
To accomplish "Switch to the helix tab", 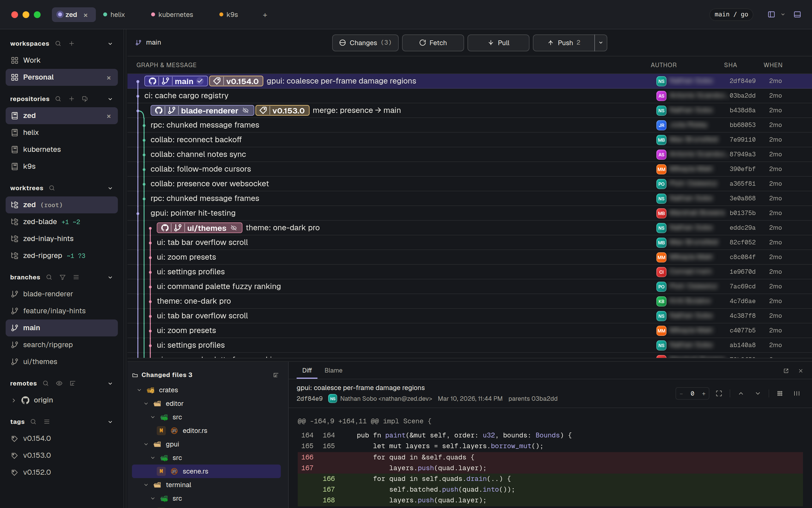I will tap(114, 15).
